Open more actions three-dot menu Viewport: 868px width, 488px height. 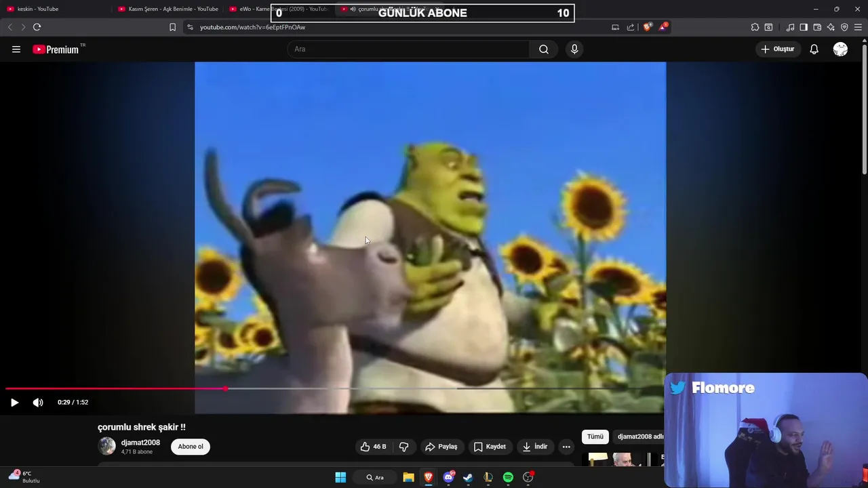coord(566,447)
